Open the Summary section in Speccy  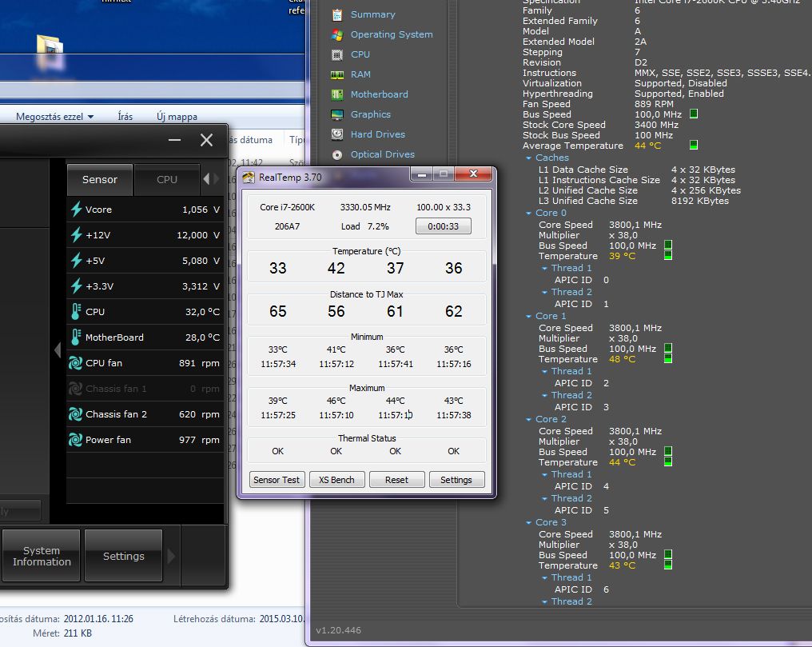point(372,14)
